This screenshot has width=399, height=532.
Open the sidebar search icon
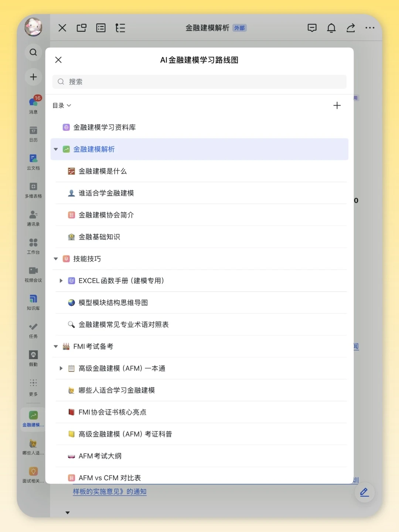[33, 52]
